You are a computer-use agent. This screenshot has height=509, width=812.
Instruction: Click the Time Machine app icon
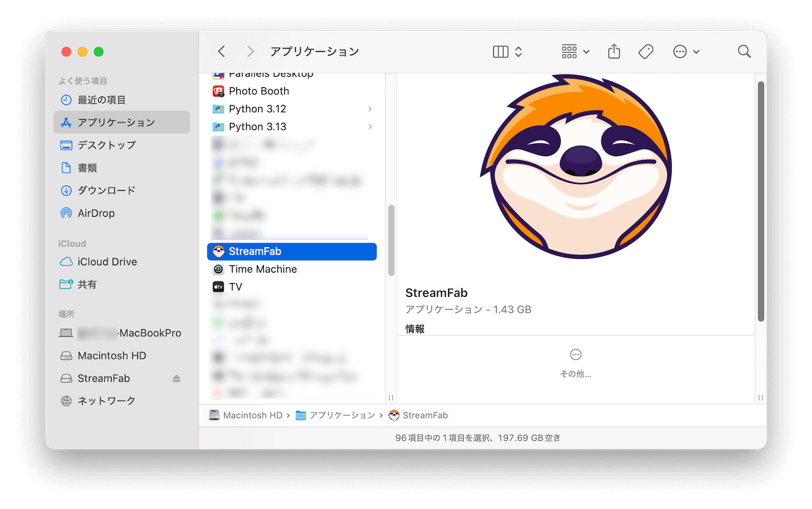[218, 269]
